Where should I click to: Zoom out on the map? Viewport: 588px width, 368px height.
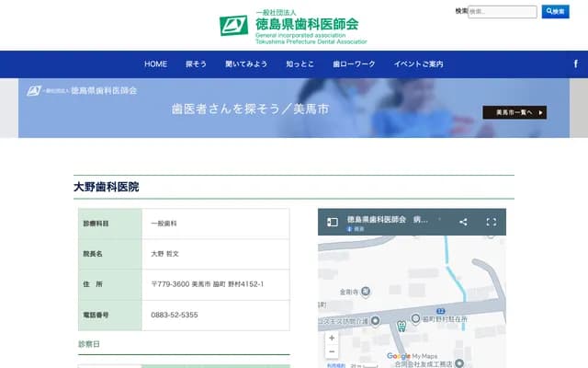click(x=332, y=351)
